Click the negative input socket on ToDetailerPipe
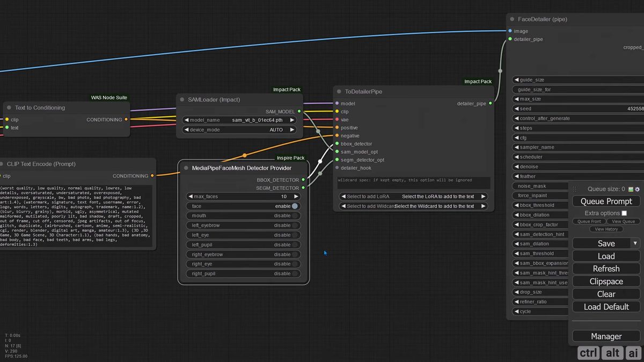This screenshot has width=644, height=362. (337, 136)
